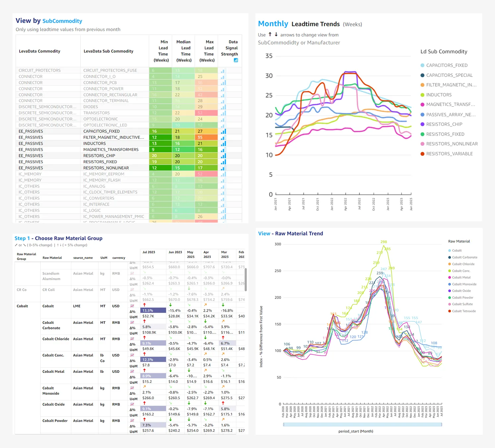The image size is (495, 448).
Task: Click the period_start range slider under trend chart
Action: [x=363, y=424]
